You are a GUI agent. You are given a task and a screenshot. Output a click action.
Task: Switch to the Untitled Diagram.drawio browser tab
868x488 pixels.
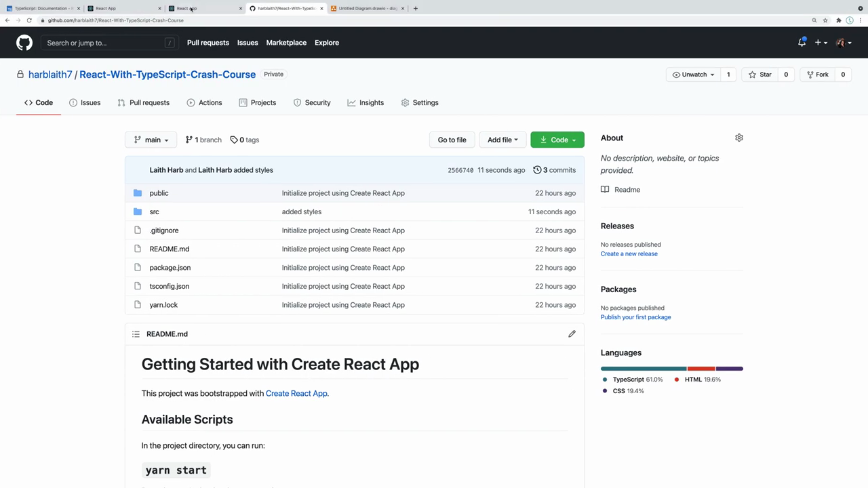click(368, 8)
